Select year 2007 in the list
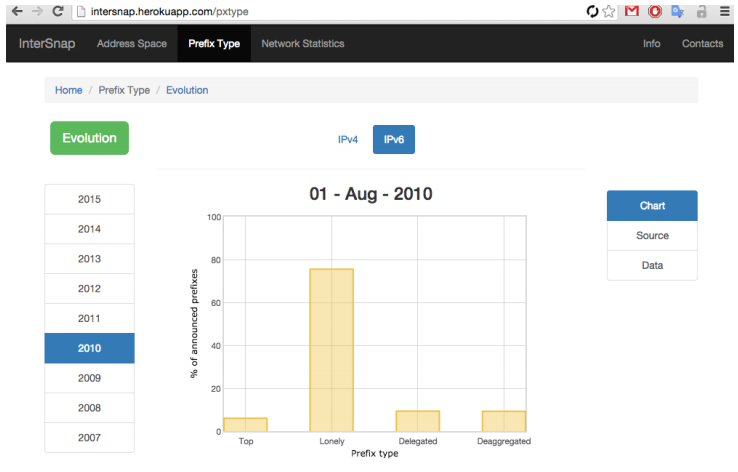Image resolution: width=738 pixels, height=472 pixels. click(x=89, y=438)
